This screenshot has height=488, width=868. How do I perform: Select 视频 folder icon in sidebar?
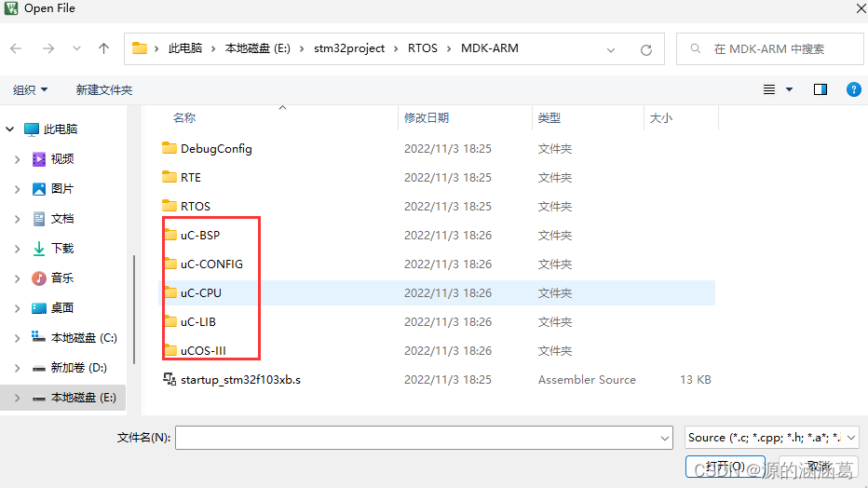[x=39, y=159]
